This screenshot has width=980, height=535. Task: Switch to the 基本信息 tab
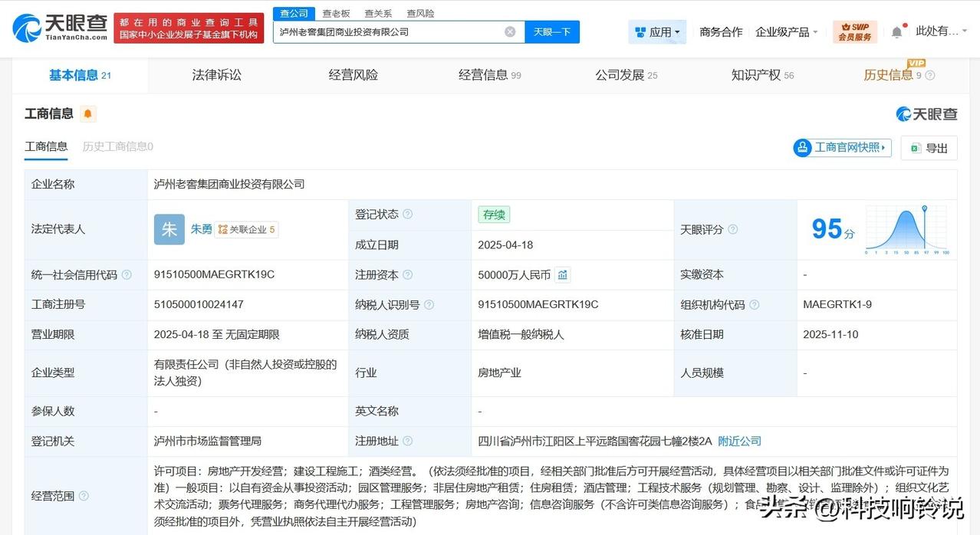point(80,75)
